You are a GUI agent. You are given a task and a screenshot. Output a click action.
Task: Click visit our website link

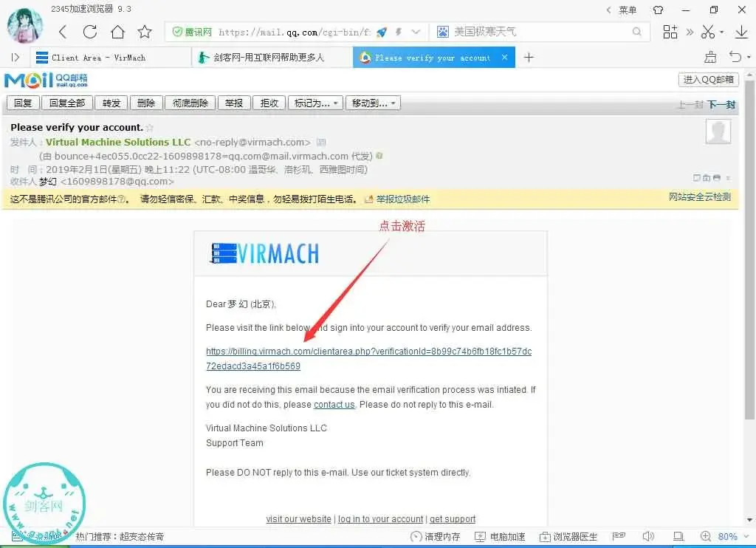[x=298, y=519]
